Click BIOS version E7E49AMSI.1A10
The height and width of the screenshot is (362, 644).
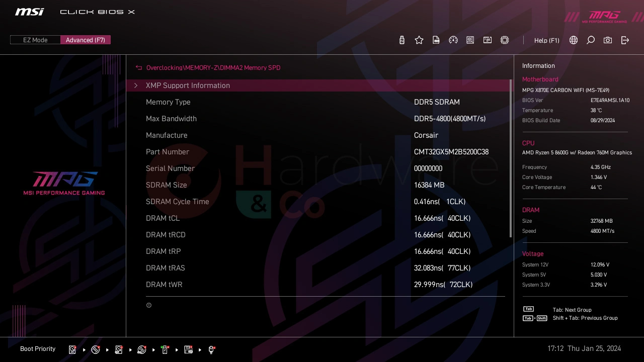(610, 101)
